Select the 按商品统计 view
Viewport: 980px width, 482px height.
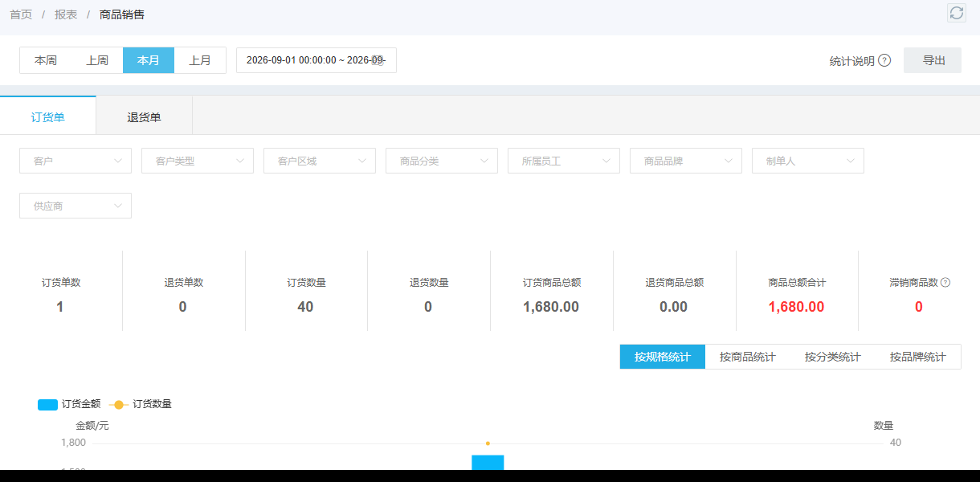click(748, 357)
